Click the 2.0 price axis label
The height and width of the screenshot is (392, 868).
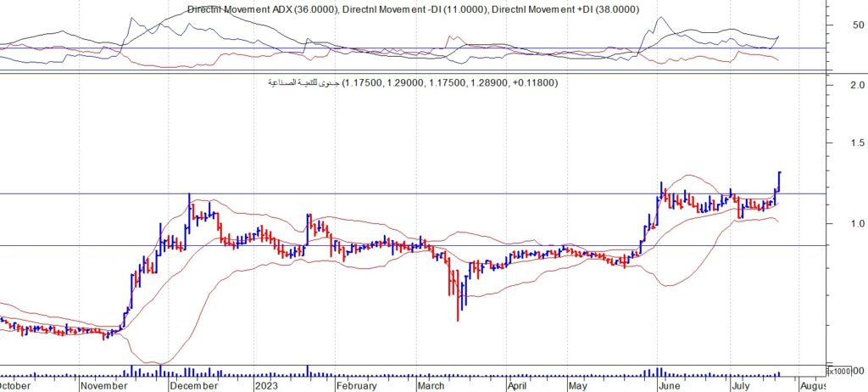coord(855,86)
